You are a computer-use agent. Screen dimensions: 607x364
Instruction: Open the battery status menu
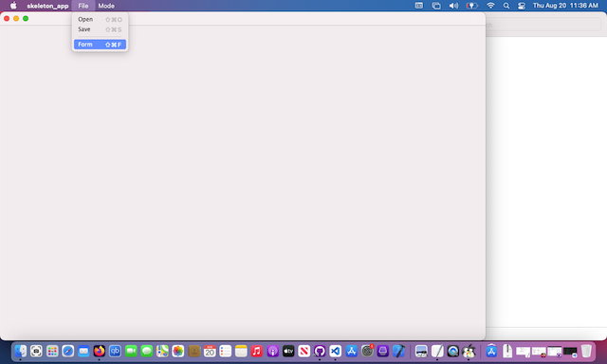coord(471,6)
